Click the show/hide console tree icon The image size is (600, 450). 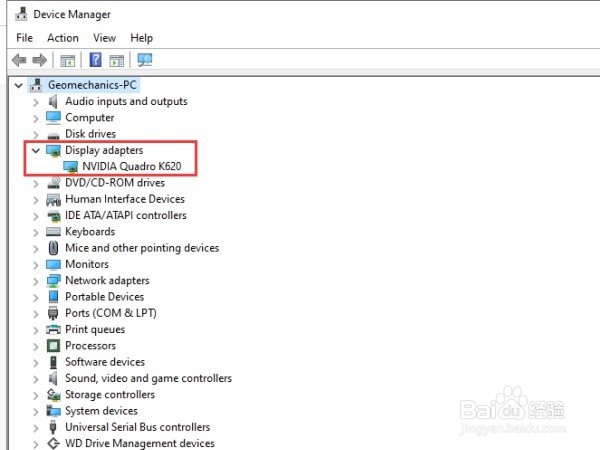(x=68, y=60)
